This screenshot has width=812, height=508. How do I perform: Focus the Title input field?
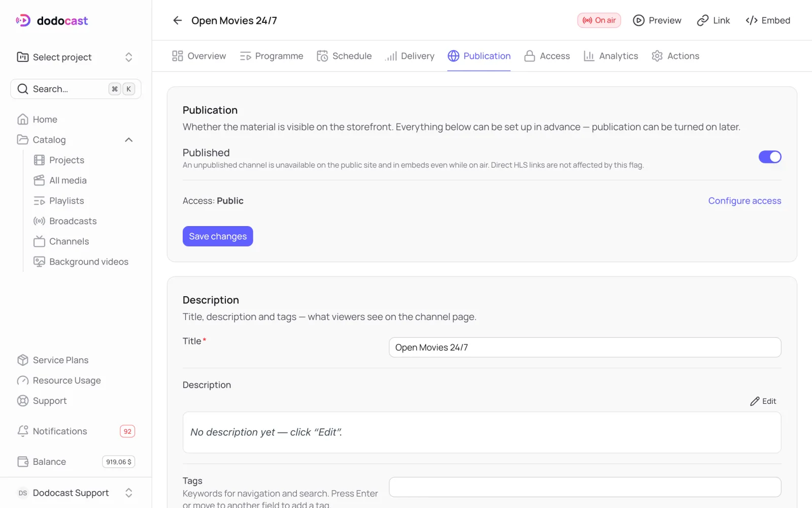(x=585, y=347)
